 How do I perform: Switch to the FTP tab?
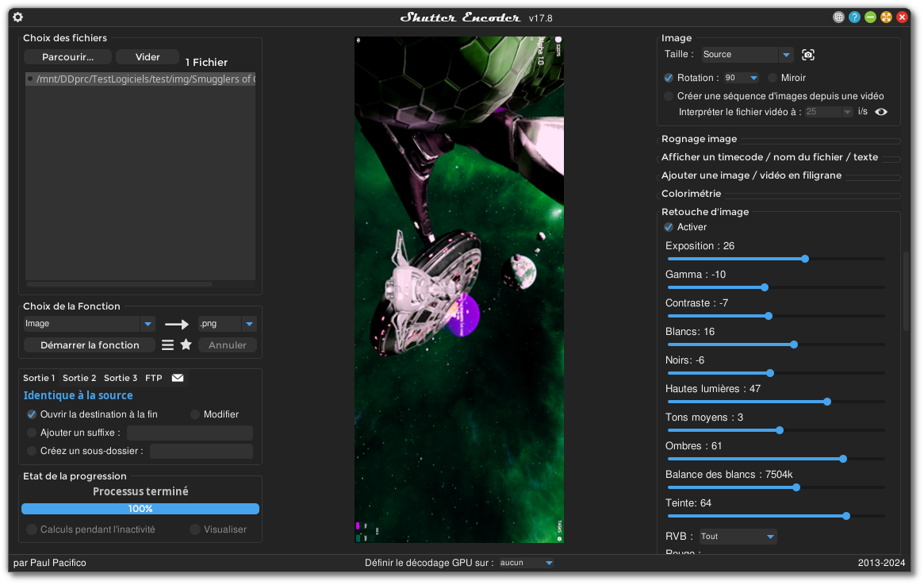[153, 378]
